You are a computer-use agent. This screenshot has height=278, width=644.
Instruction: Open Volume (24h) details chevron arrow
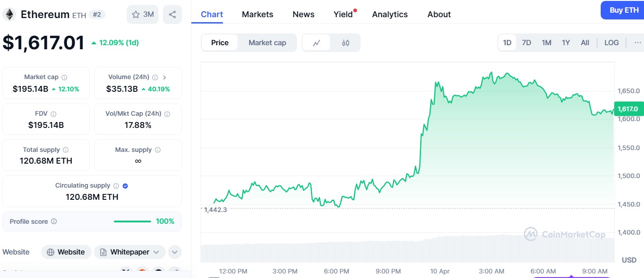(164, 77)
